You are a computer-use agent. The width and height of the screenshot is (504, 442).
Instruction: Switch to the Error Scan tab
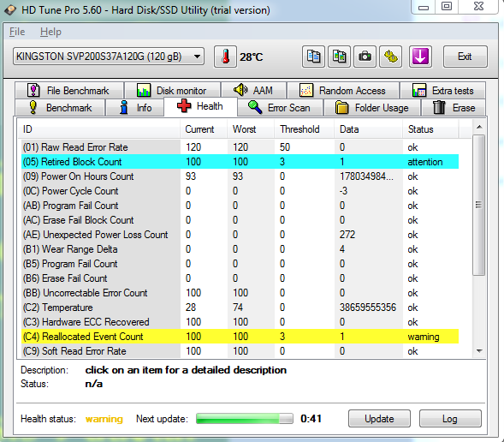click(x=281, y=107)
